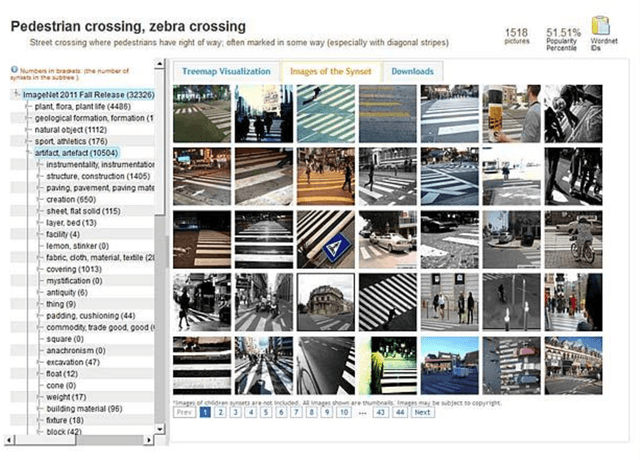Switch to Treemap Visualization tab

226,71
